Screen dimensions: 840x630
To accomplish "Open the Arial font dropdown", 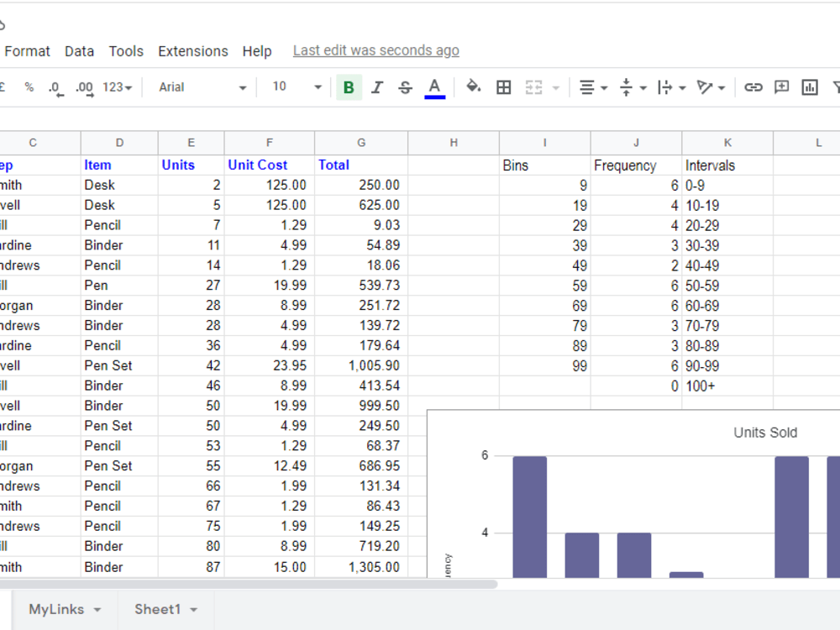I will coord(202,87).
